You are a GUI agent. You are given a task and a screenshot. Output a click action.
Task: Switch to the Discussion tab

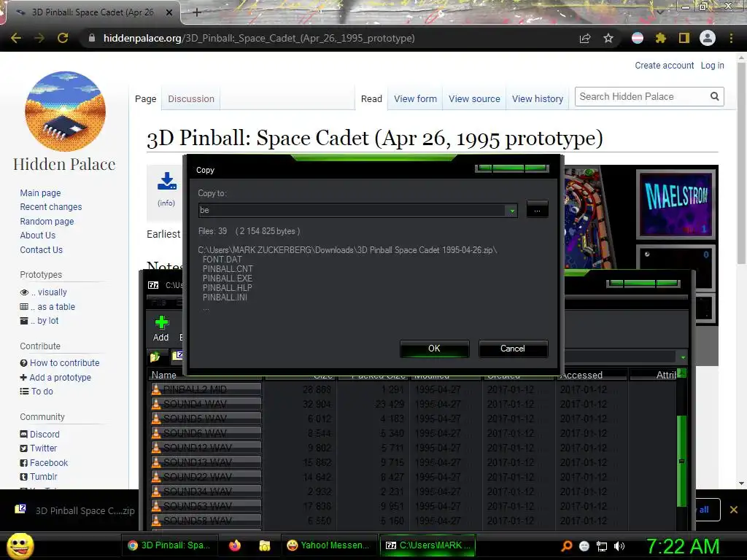point(191,98)
